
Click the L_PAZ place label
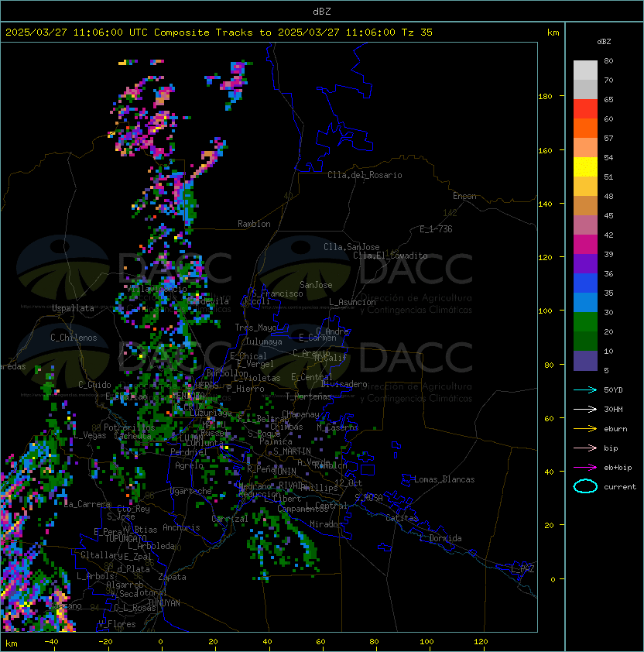coord(522,569)
